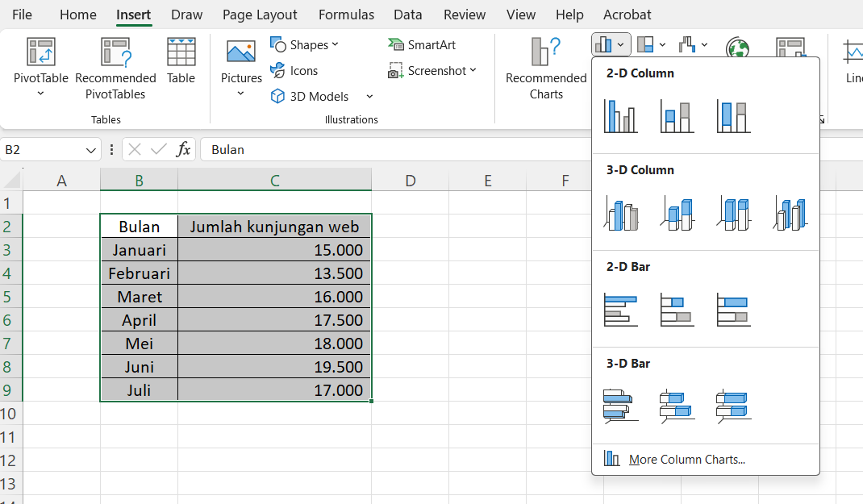Click the 3D Models button

pyautogui.click(x=310, y=96)
